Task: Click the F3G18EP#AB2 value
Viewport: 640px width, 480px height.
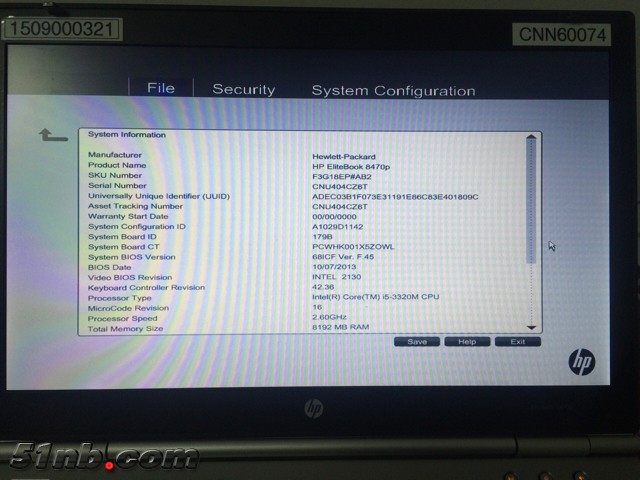Action: [x=342, y=177]
